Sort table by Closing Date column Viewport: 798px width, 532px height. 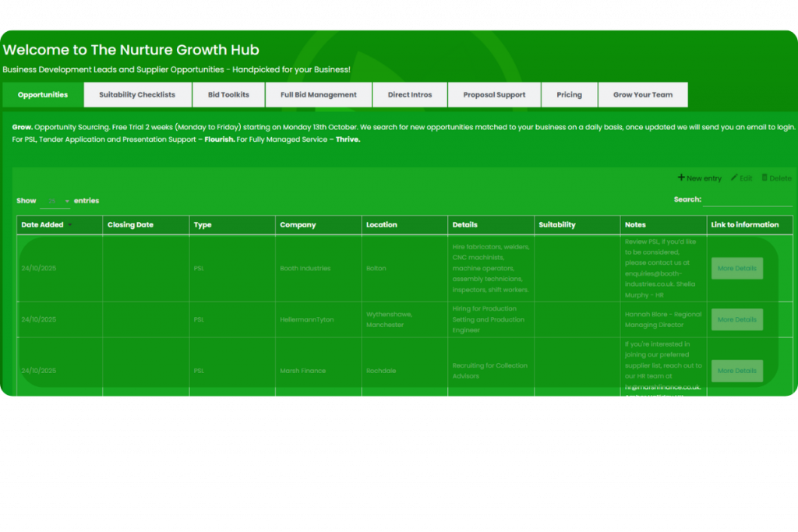point(130,225)
